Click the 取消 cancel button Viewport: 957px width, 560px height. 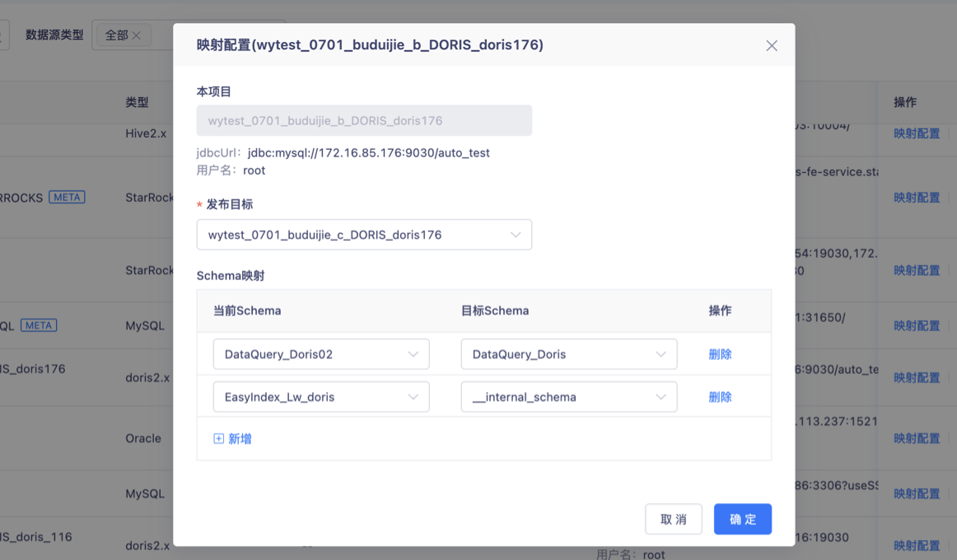[673, 520]
